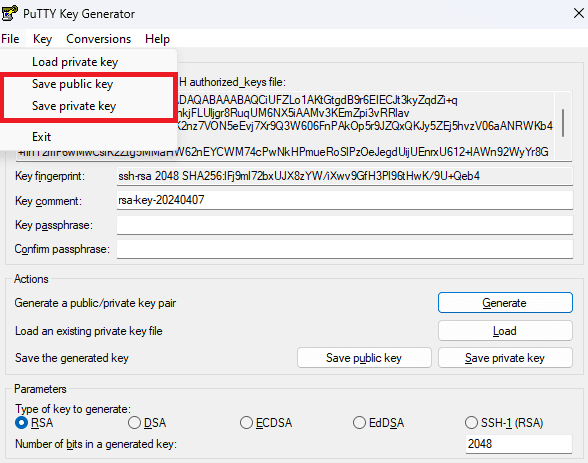Viewport: 588px width, 463px height.
Task: Click the Save public key button under Actions
Action: [x=364, y=358]
